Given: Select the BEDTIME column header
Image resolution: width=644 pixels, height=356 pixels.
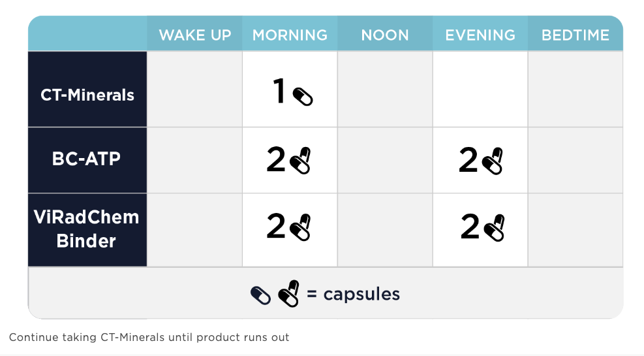Looking at the screenshot, I should [x=575, y=35].
